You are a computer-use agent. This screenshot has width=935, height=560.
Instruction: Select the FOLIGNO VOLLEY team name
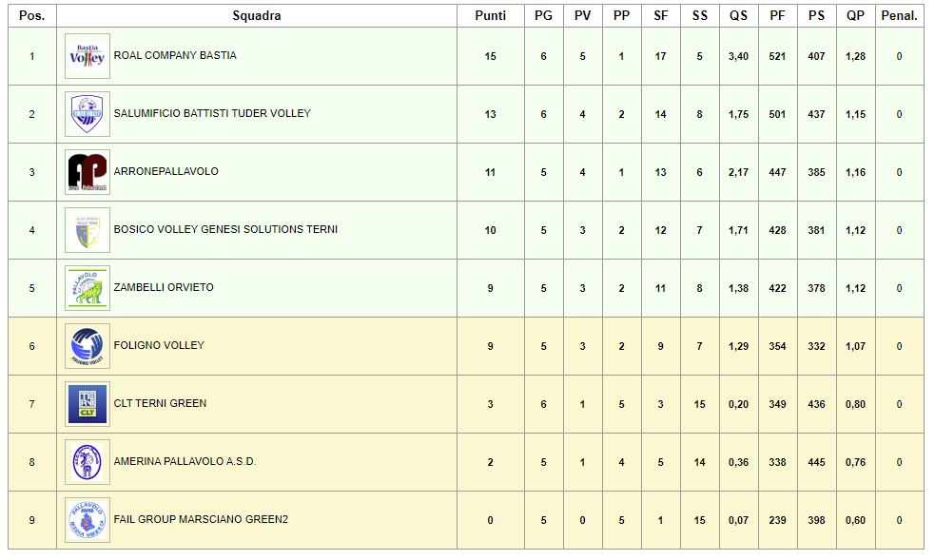tap(159, 345)
